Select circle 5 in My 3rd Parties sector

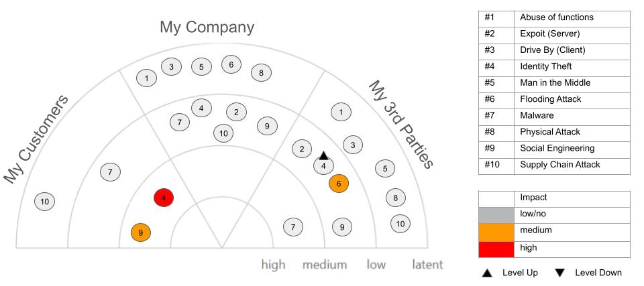click(x=384, y=169)
